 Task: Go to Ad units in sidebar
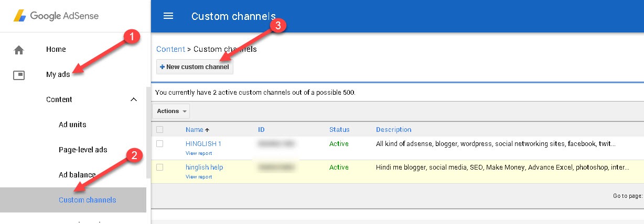click(x=72, y=125)
